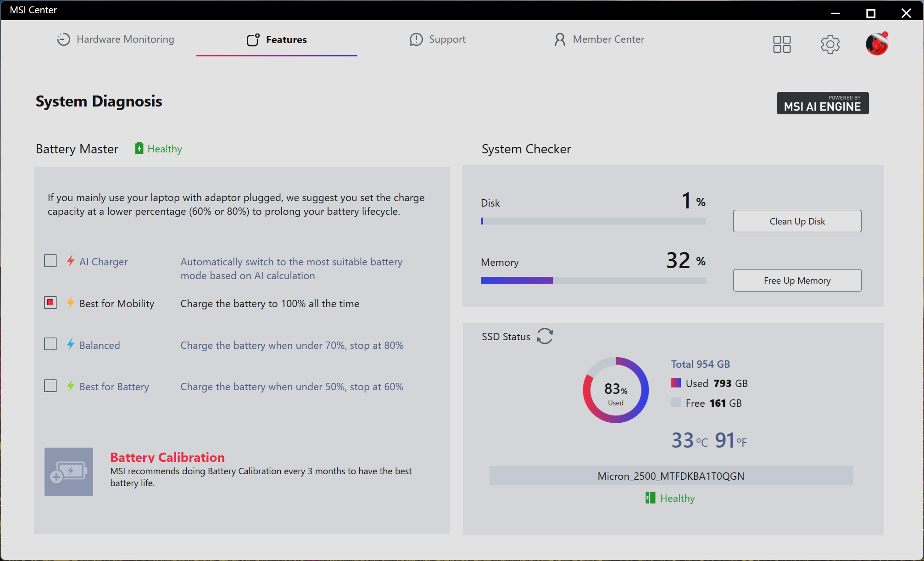Click the green battery Healthy icon

(x=139, y=148)
